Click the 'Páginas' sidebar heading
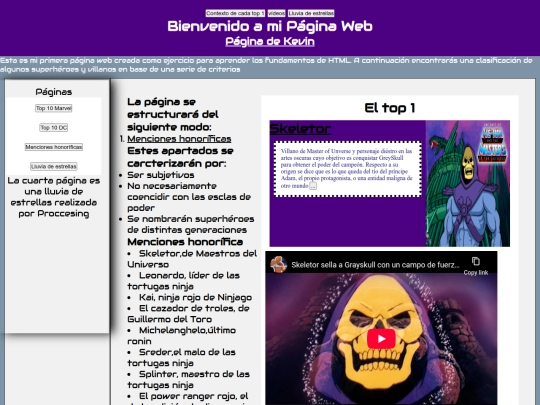The height and width of the screenshot is (405, 540). (54, 92)
